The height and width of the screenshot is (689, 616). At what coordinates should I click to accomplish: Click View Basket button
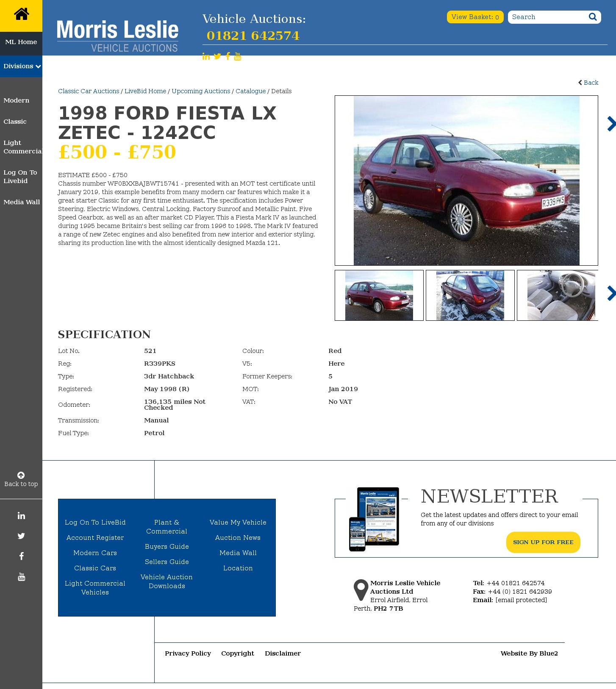pyautogui.click(x=475, y=17)
